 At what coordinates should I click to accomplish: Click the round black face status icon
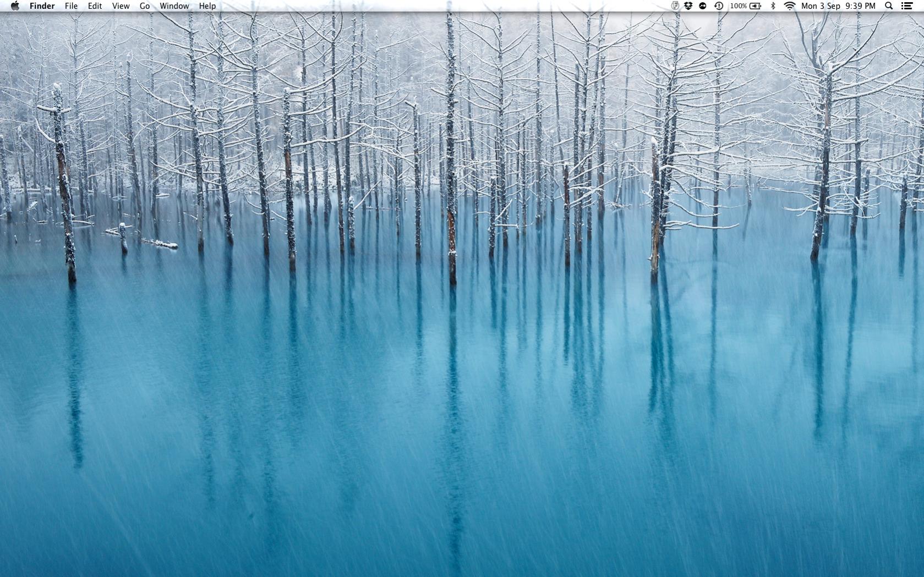pyautogui.click(x=703, y=6)
